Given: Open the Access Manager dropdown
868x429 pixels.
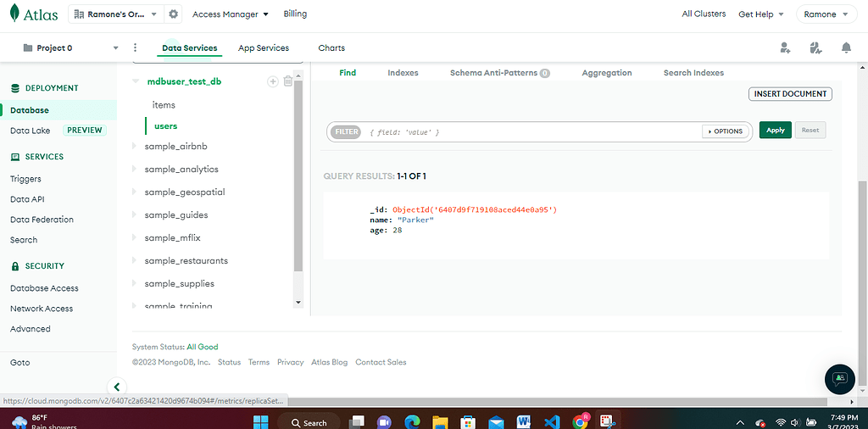Looking at the screenshot, I should (x=230, y=14).
